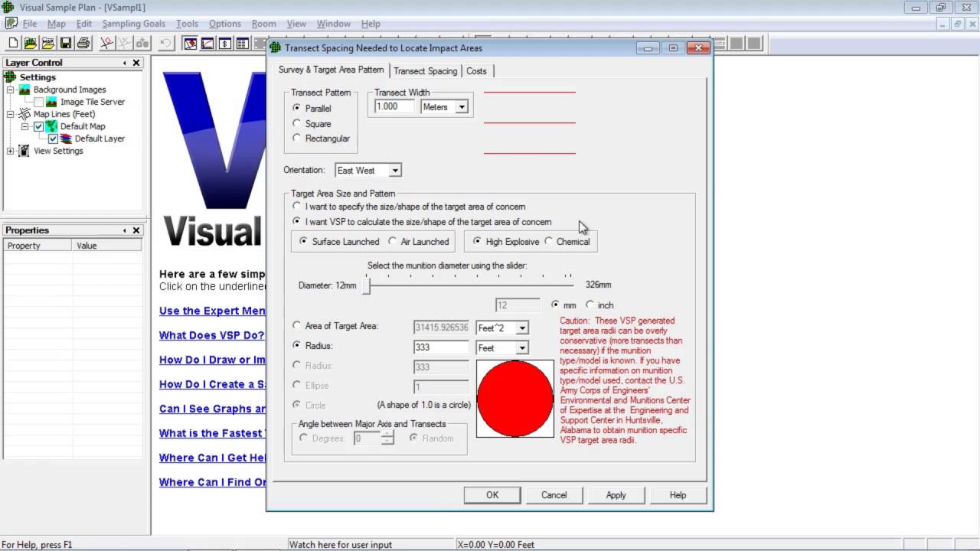
Task: Open the Cost View dollar icon
Action: coord(225,44)
